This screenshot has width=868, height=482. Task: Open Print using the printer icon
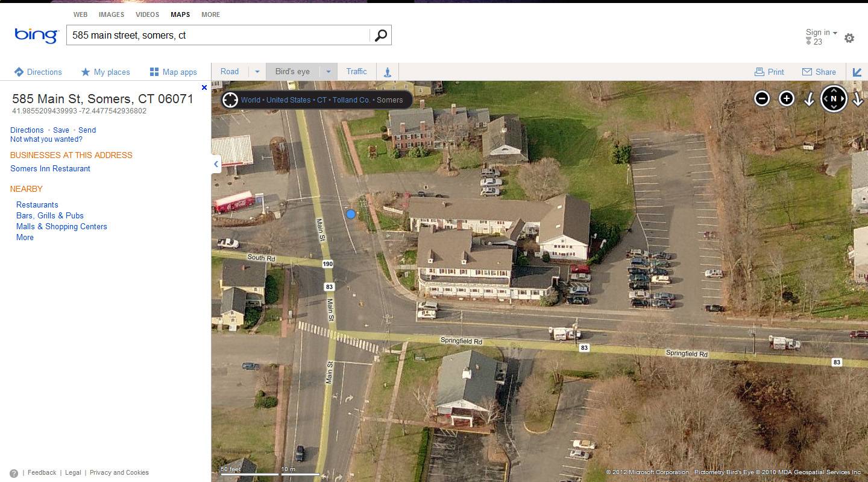coord(769,71)
